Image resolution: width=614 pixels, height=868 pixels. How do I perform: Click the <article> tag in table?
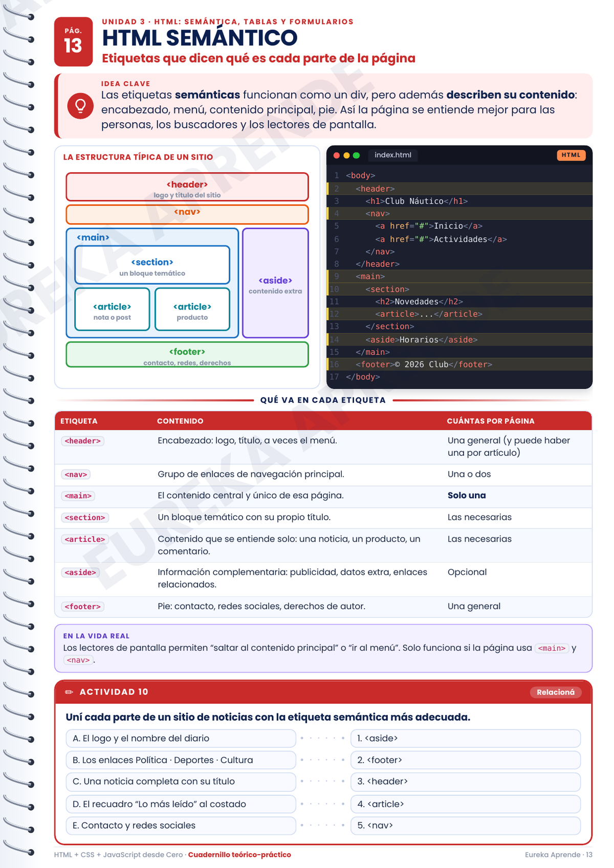point(85,539)
